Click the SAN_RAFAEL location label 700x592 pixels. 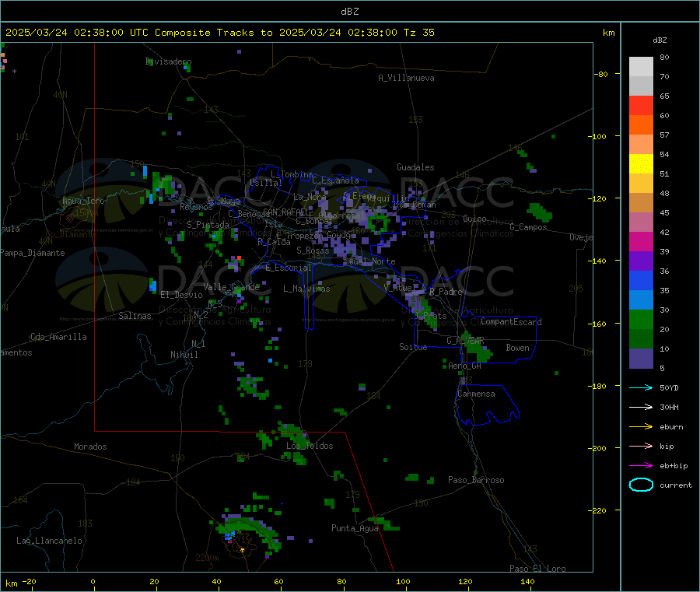click(x=288, y=212)
